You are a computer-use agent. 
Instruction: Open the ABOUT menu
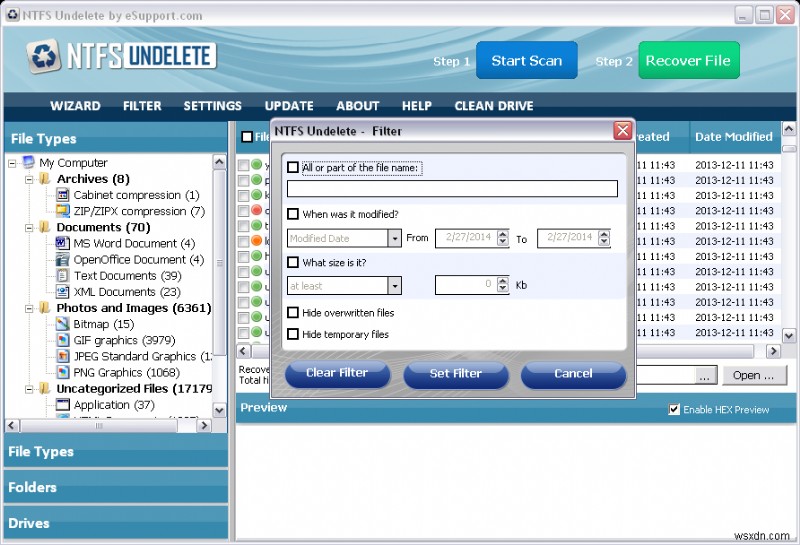click(357, 106)
